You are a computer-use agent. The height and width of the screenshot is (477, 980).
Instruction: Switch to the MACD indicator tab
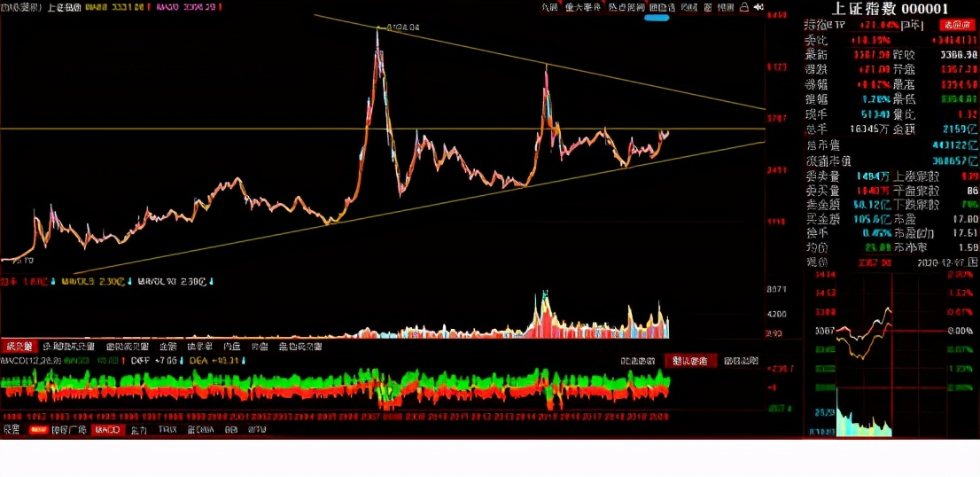coord(107,430)
